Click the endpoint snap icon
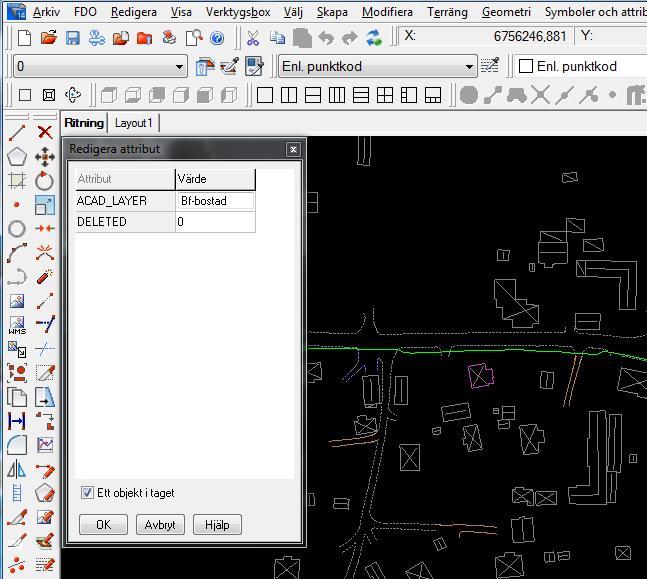647x579 pixels. 493,95
